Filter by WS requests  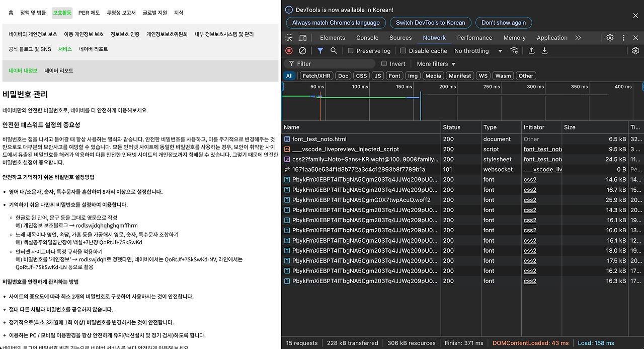[483, 76]
